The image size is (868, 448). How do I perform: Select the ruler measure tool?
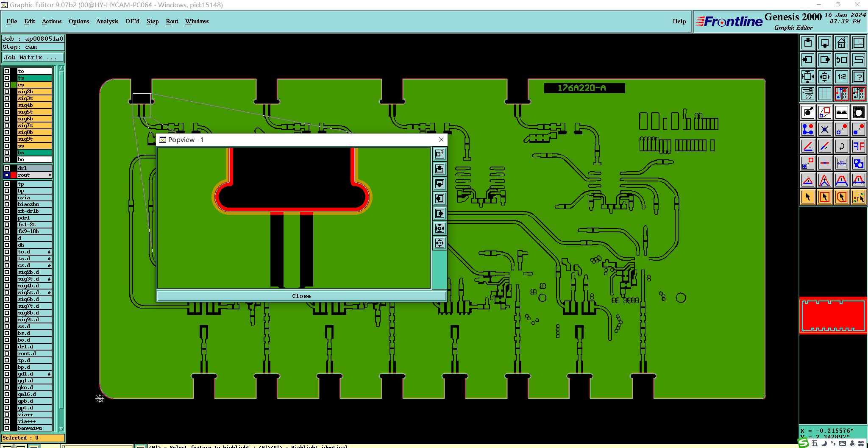(841, 112)
